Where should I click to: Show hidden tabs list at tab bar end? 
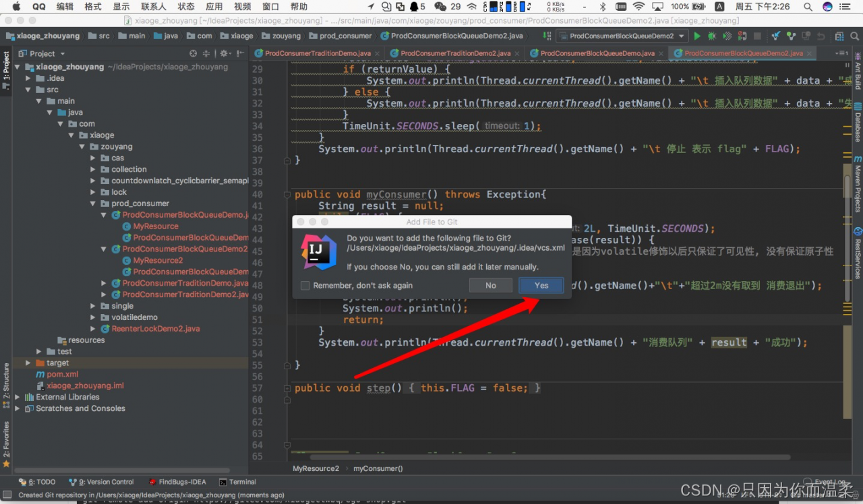click(x=841, y=53)
